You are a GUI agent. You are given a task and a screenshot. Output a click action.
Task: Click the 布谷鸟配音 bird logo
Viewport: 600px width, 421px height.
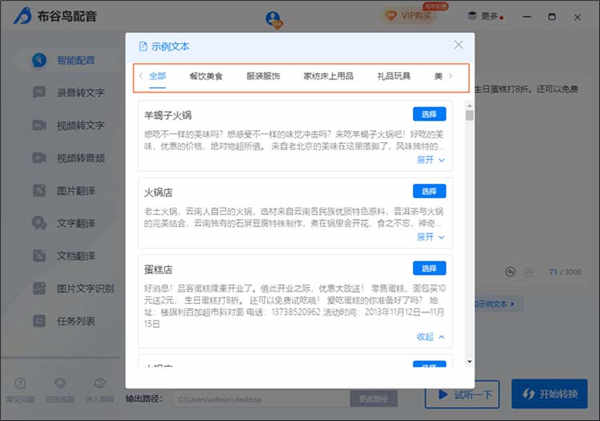(22, 16)
